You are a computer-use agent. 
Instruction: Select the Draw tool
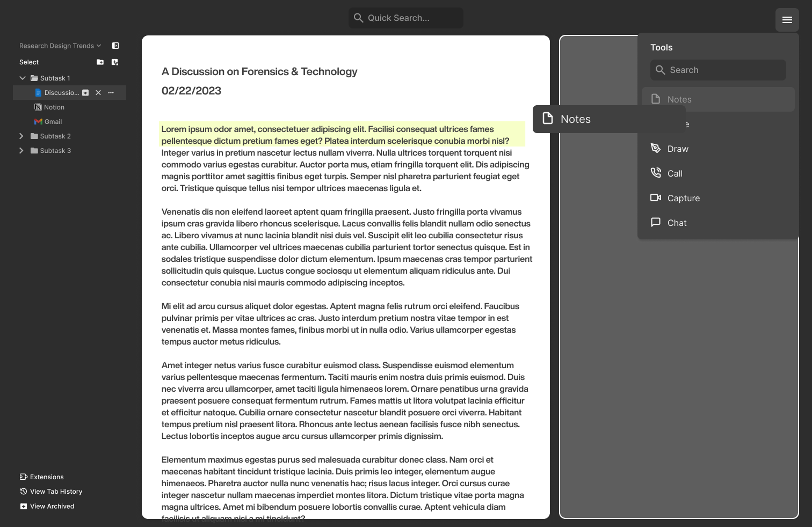point(669,149)
